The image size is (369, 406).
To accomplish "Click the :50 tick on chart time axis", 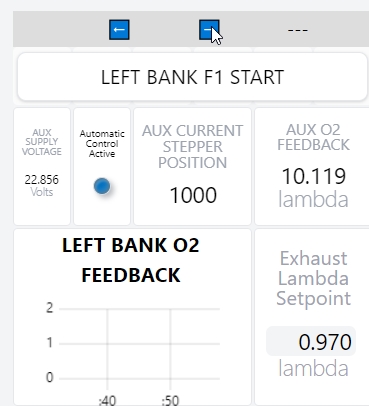I will [x=170, y=400].
